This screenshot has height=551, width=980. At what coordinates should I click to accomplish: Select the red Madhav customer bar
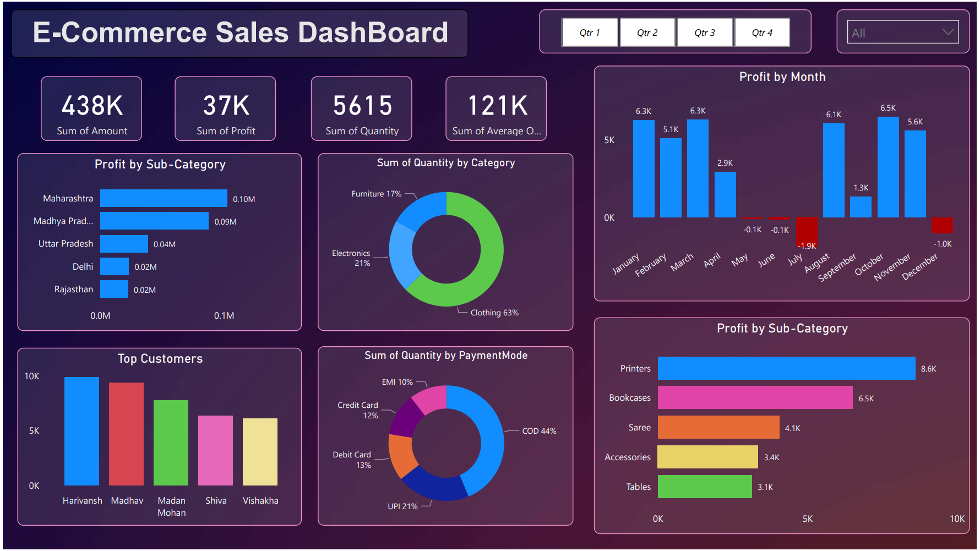(126, 434)
